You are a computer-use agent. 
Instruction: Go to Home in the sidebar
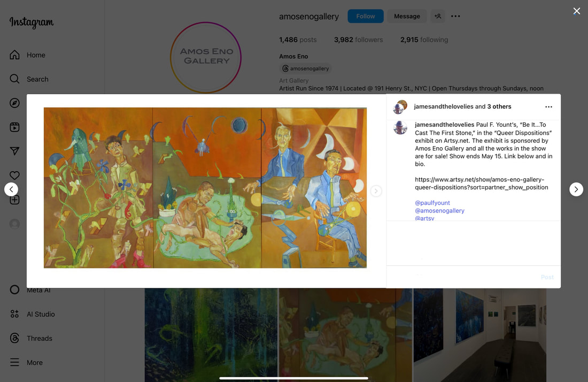(27, 55)
